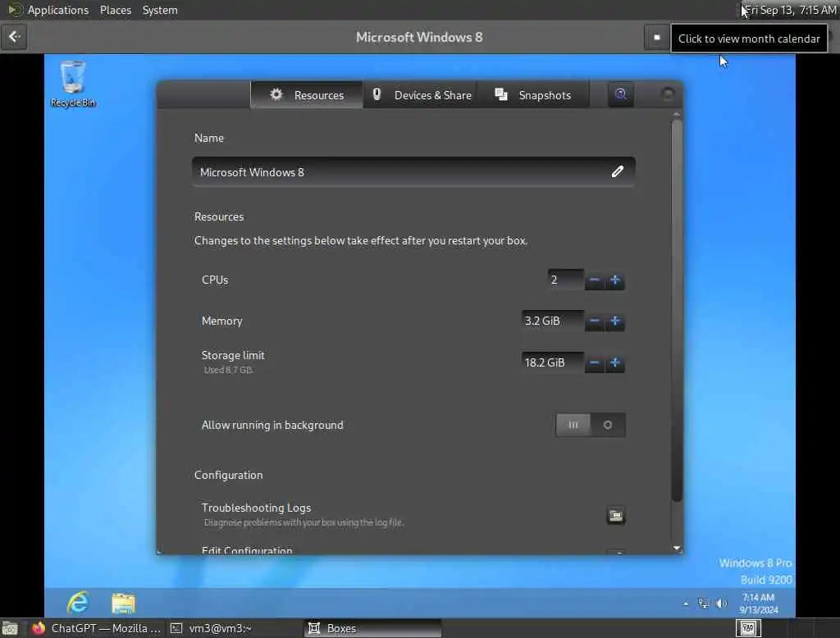Increase Memory with the plus button
The height and width of the screenshot is (638, 840).
tap(615, 321)
